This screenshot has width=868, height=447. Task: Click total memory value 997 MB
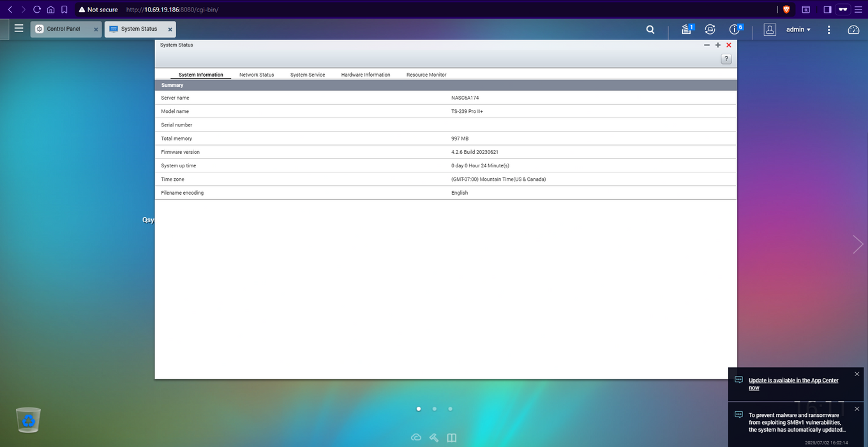click(x=460, y=139)
